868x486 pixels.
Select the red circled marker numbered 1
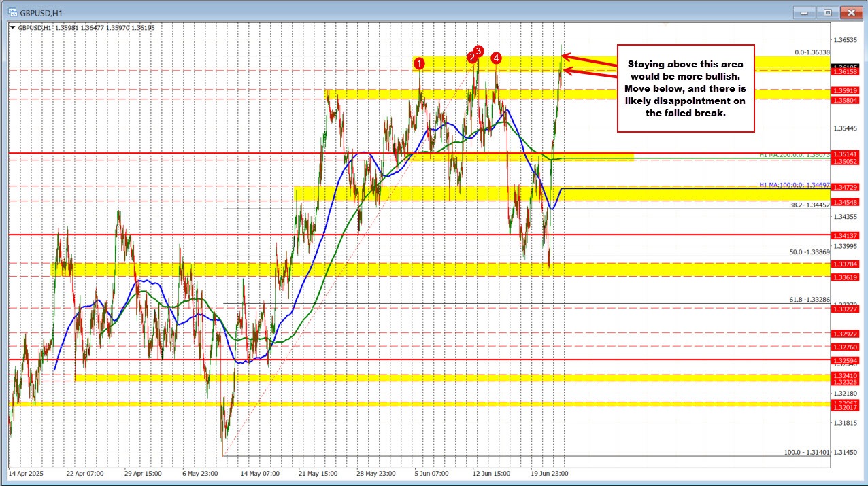420,63
